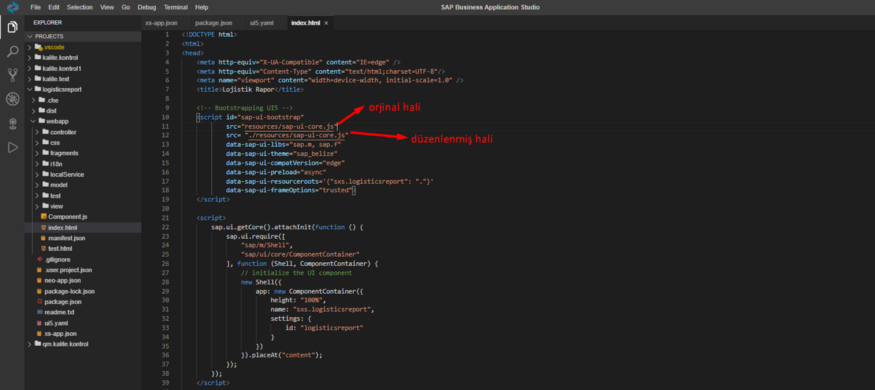Open the no-bug Debug view icon
Image resolution: width=875 pixels, height=390 pixels.
[x=12, y=99]
